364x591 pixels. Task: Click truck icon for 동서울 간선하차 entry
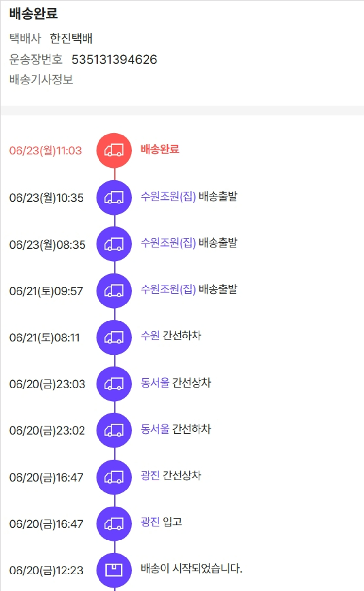(x=114, y=430)
